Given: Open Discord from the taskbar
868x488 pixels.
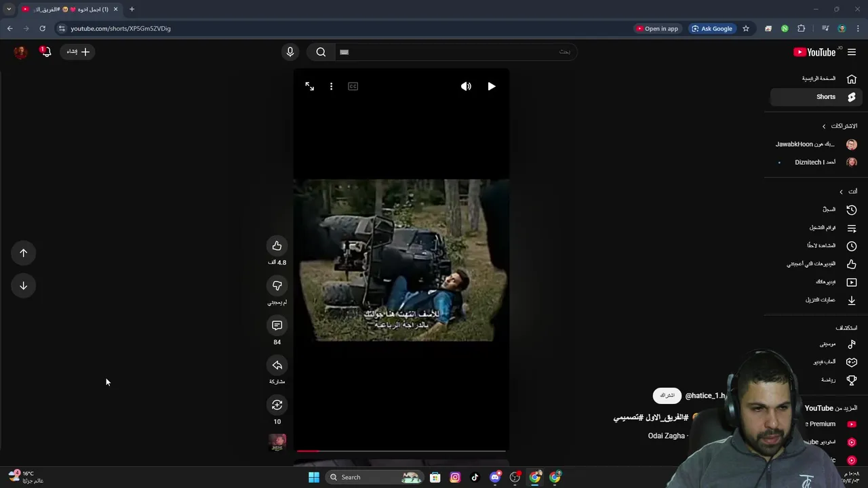Looking at the screenshot, I should pyautogui.click(x=495, y=477).
